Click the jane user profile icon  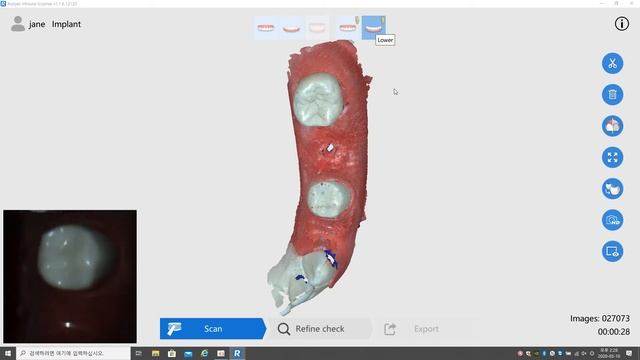(x=18, y=24)
